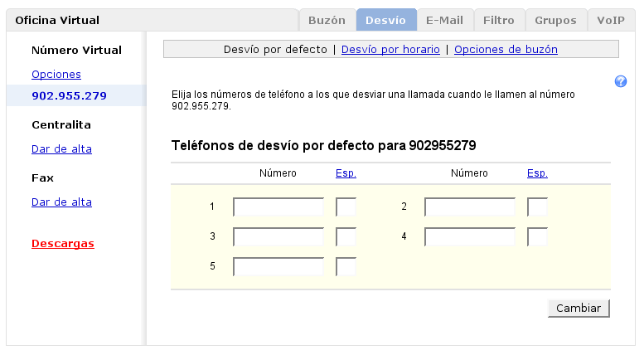Click Dar de alta under Fax

point(61,202)
